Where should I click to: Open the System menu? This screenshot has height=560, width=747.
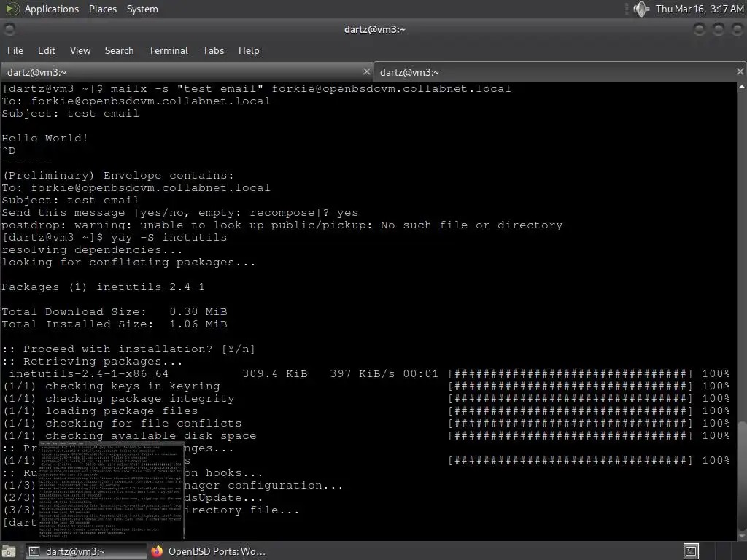(142, 9)
